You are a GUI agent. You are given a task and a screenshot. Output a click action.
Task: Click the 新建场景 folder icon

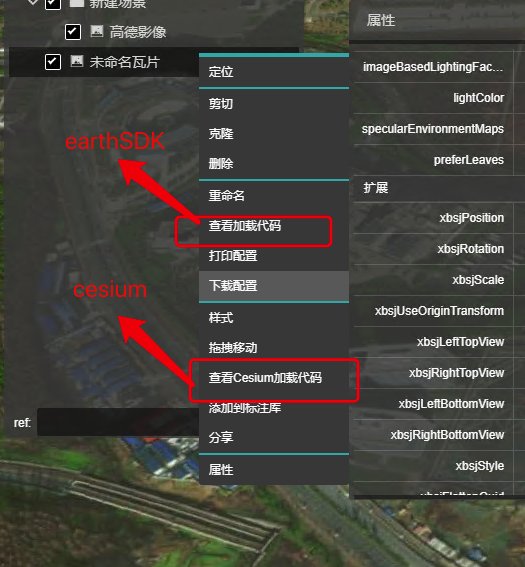click(77, 3)
